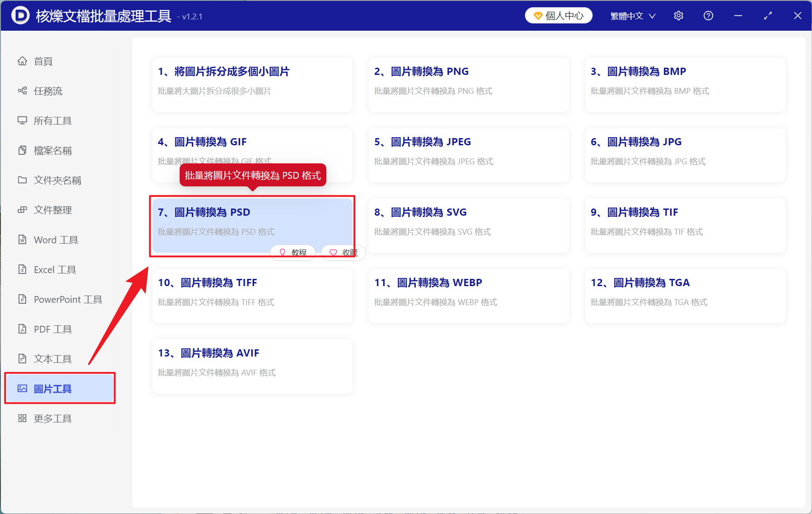Expand the 繁體中文 language dropdown
This screenshot has height=514, width=812.
pyautogui.click(x=632, y=15)
